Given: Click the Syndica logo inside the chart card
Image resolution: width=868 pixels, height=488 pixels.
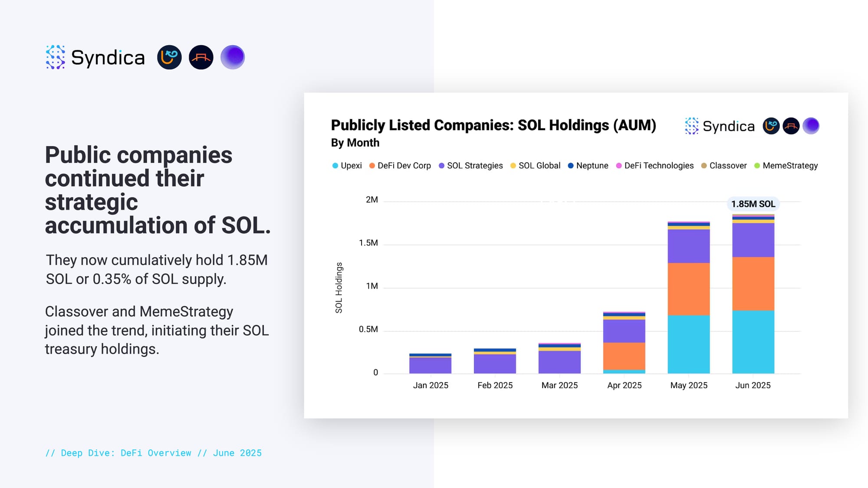Looking at the screenshot, I should pos(720,126).
